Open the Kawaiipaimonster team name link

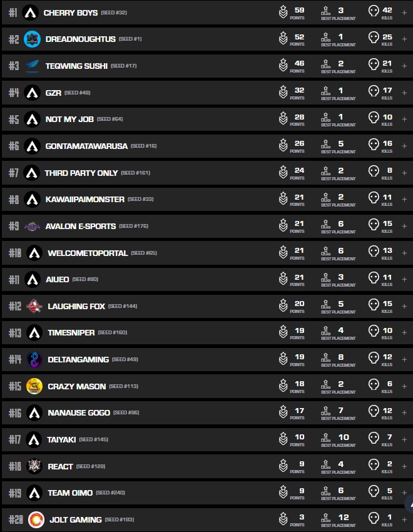point(84,199)
